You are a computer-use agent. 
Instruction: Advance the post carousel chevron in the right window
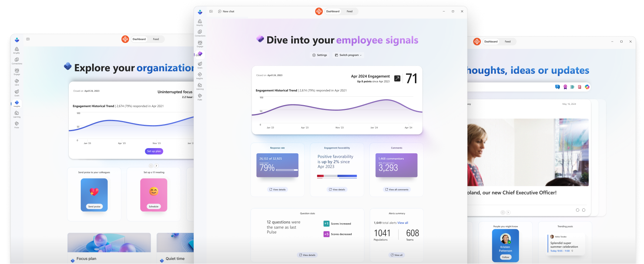tap(508, 213)
